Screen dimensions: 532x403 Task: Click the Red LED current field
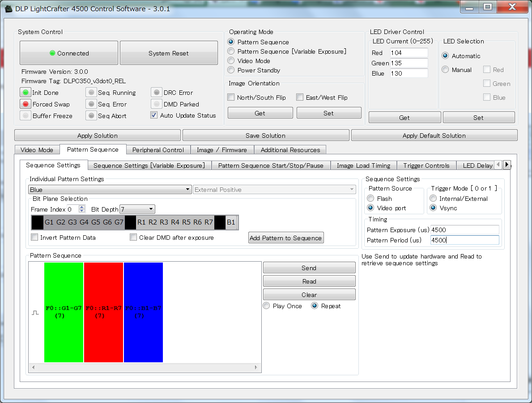coord(409,53)
